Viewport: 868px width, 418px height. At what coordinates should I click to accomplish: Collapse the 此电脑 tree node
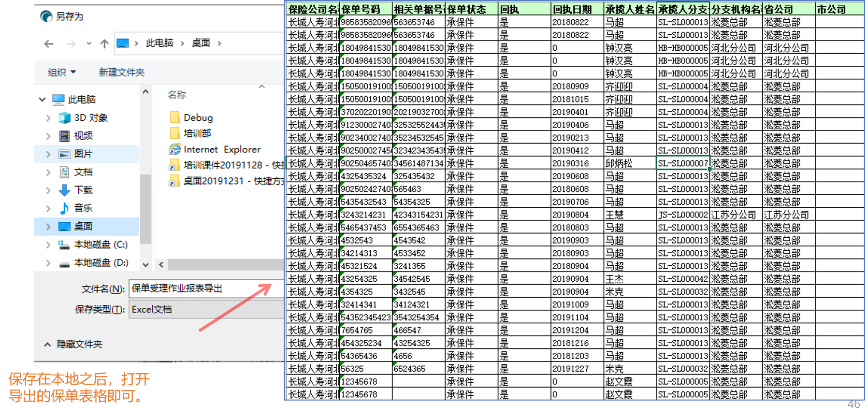point(43,100)
